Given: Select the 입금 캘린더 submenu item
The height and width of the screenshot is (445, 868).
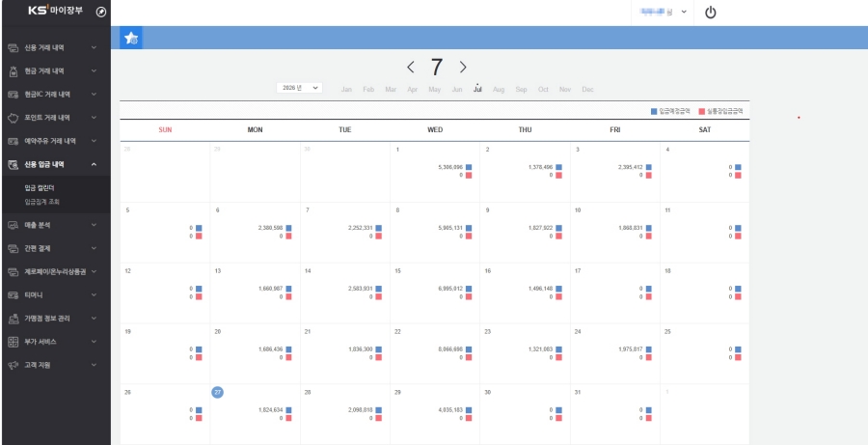Looking at the screenshot, I should click(x=39, y=188).
